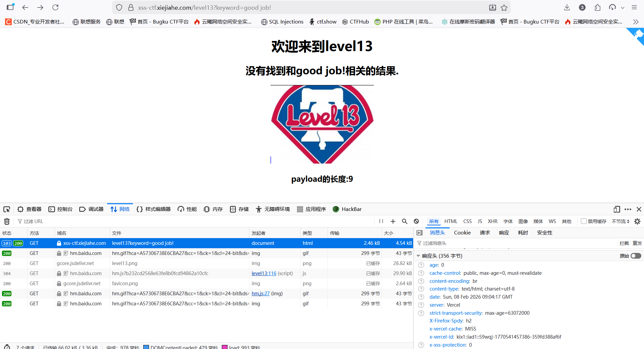
Task: Open the ctf.show bookmark
Action: [x=323, y=22]
